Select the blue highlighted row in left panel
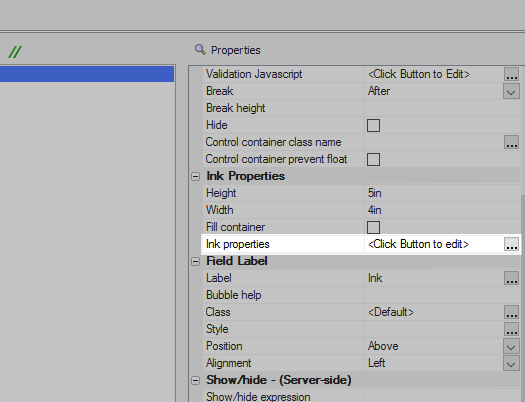Image resolution: width=525 pixels, height=402 pixels. [87, 74]
